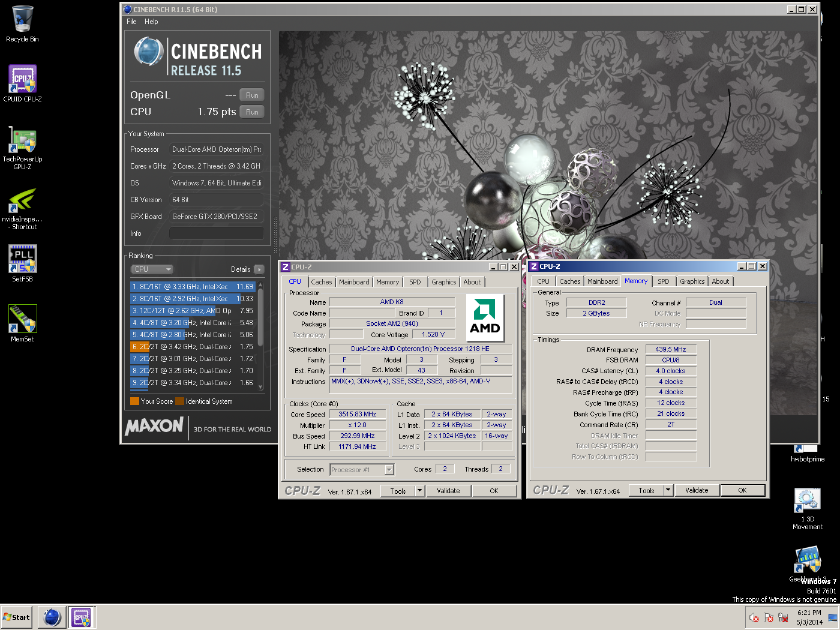This screenshot has width=840, height=630.
Task: Click Tools button in right CPU-Z window
Action: pyautogui.click(x=646, y=490)
